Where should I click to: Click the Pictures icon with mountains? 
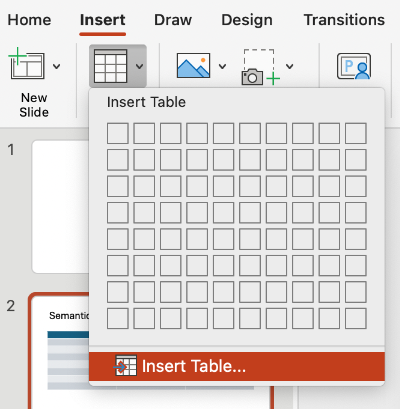[x=193, y=65]
